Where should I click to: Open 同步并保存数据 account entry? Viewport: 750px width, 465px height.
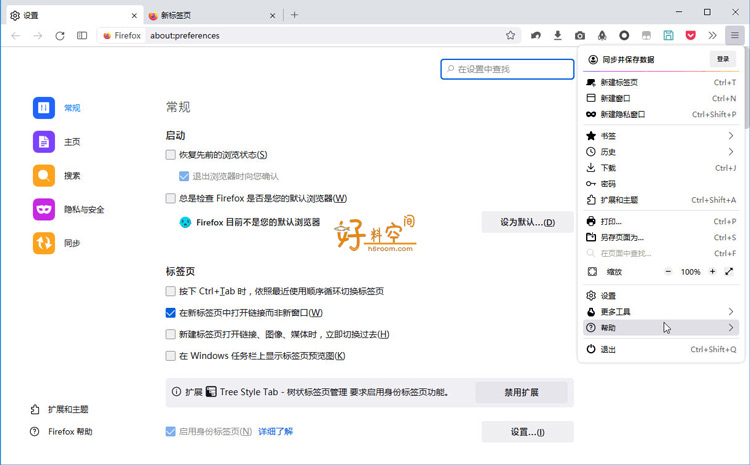[646, 59]
